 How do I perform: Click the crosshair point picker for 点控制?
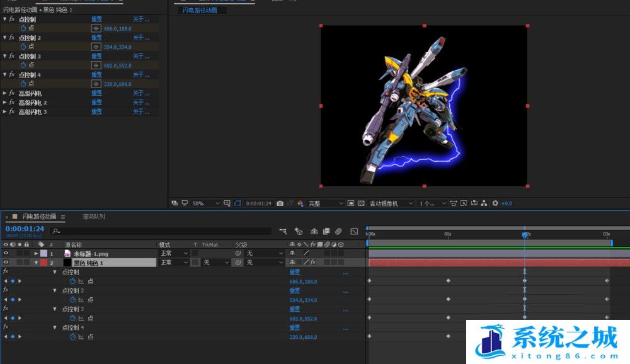click(96, 28)
